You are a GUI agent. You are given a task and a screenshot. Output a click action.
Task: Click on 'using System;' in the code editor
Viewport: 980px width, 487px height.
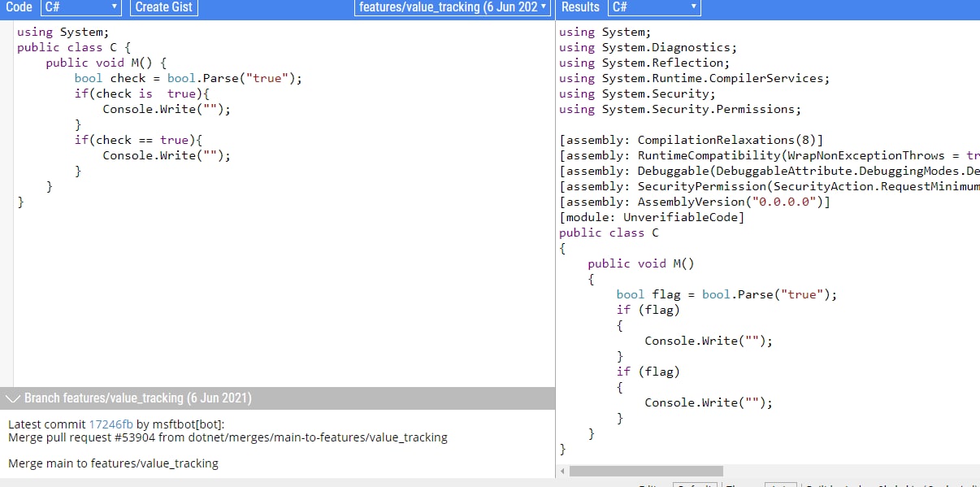pos(63,33)
